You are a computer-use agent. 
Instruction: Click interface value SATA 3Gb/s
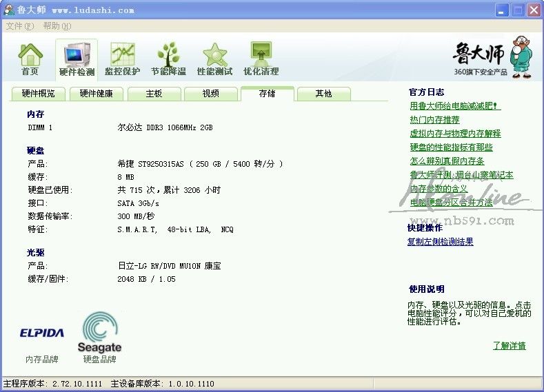[138, 203]
